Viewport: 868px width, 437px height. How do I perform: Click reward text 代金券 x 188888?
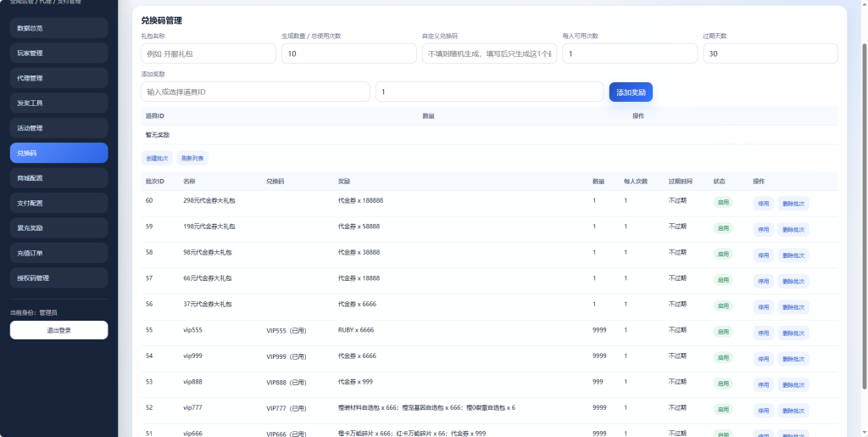click(360, 200)
